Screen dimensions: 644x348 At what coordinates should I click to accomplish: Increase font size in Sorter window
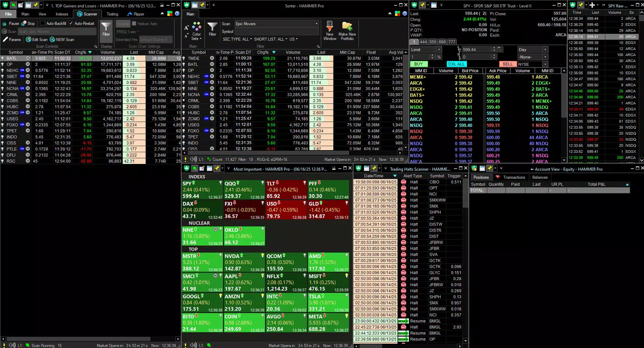point(187,27)
